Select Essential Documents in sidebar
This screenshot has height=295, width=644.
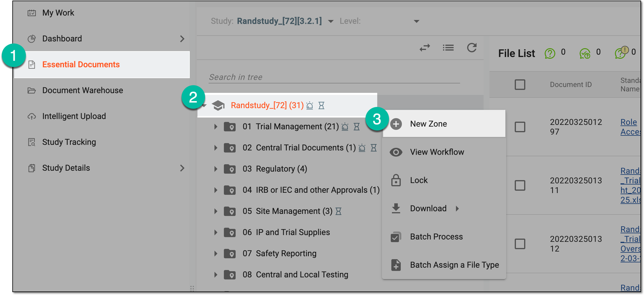click(x=102, y=65)
